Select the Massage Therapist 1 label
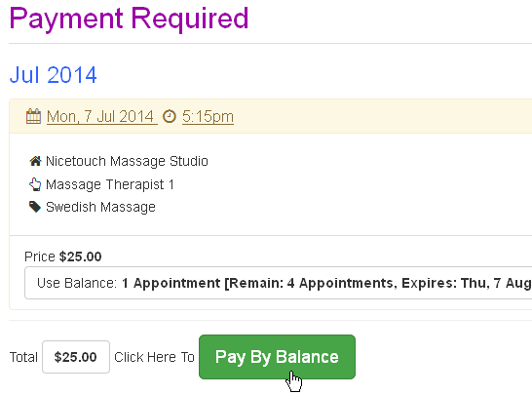 110,184
